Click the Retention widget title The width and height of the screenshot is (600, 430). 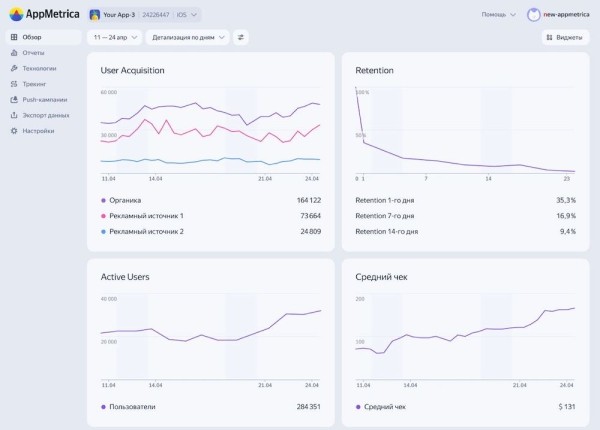click(x=374, y=71)
